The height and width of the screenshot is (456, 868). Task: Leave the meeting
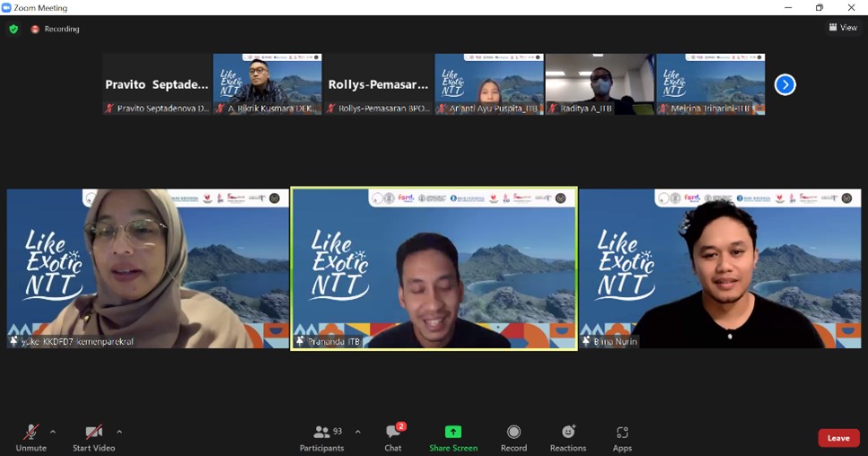(838, 438)
